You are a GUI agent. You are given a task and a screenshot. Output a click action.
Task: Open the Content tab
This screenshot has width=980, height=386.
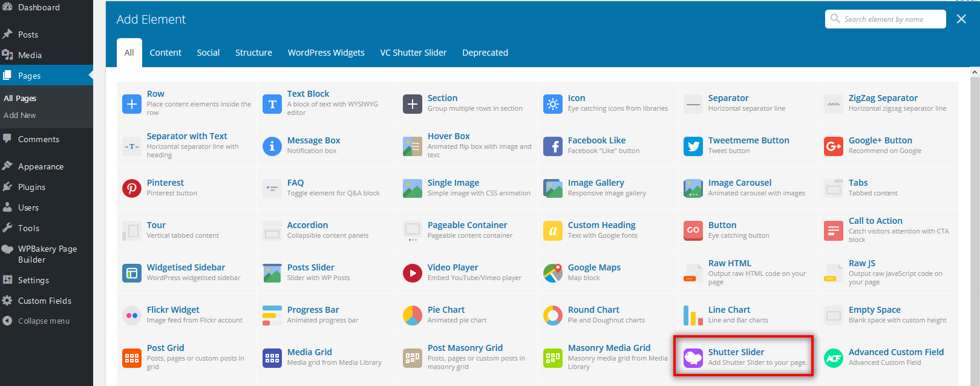[x=166, y=53]
